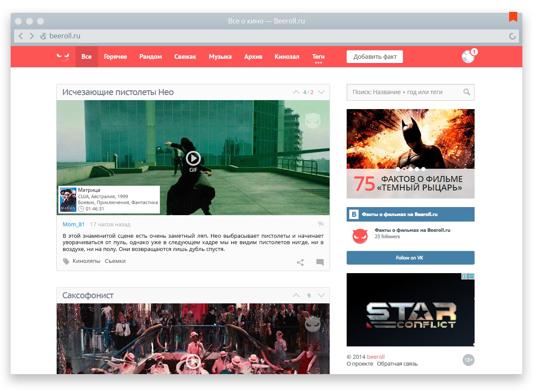Click the beeroll.ru address bar
Screen dimensions: 533x392
click(x=266, y=36)
